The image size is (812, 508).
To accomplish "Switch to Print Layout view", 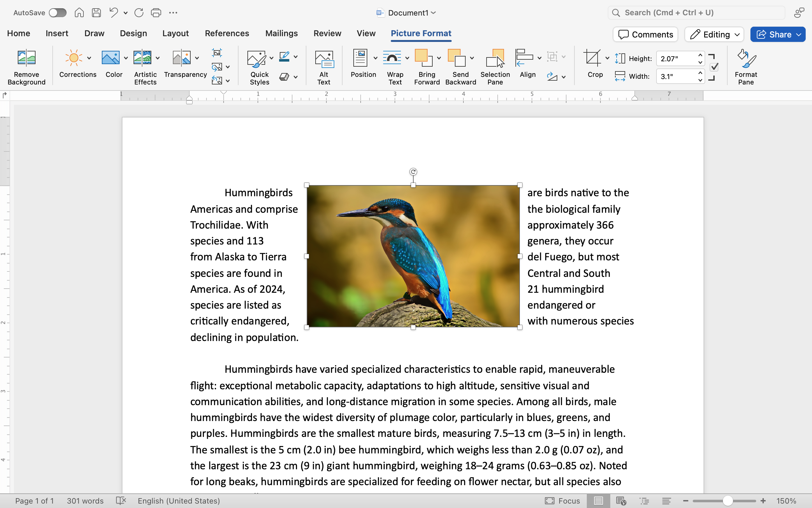I will pyautogui.click(x=598, y=501).
